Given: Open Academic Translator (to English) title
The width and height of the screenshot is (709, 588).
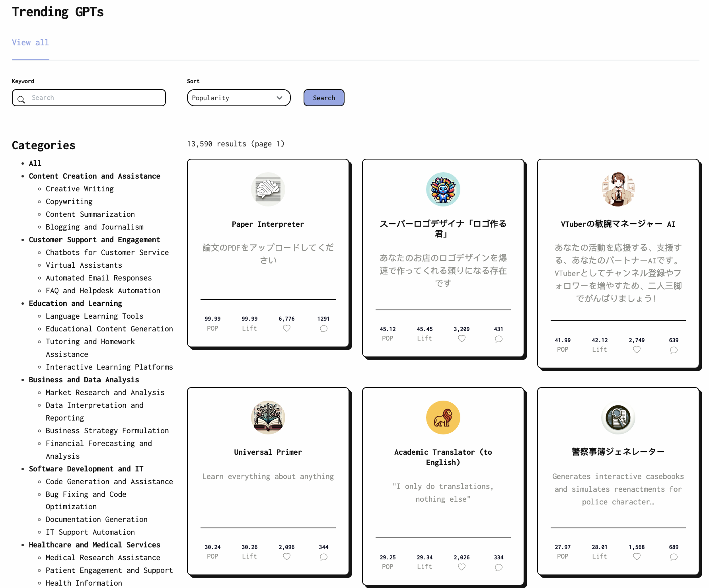Looking at the screenshot, I should 443,457.
